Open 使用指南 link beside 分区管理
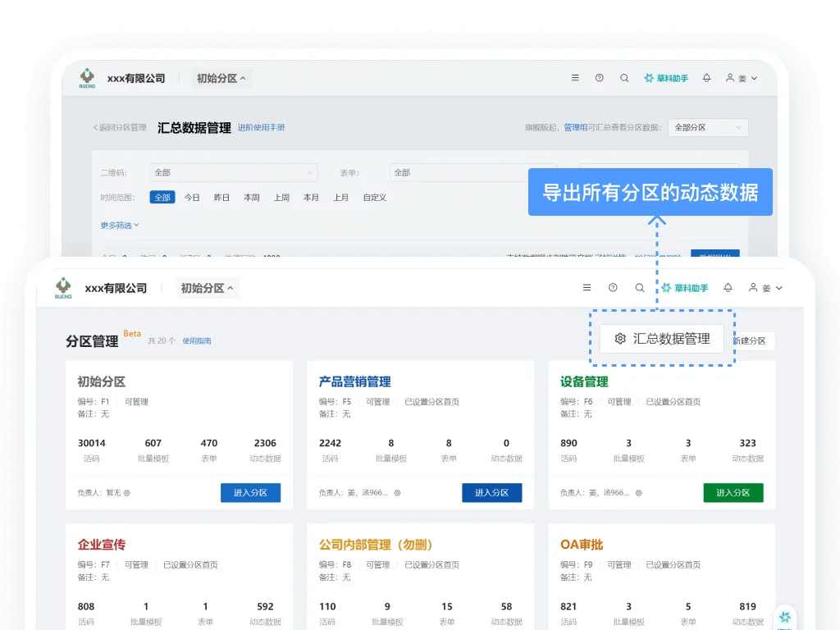 [197, 340]
